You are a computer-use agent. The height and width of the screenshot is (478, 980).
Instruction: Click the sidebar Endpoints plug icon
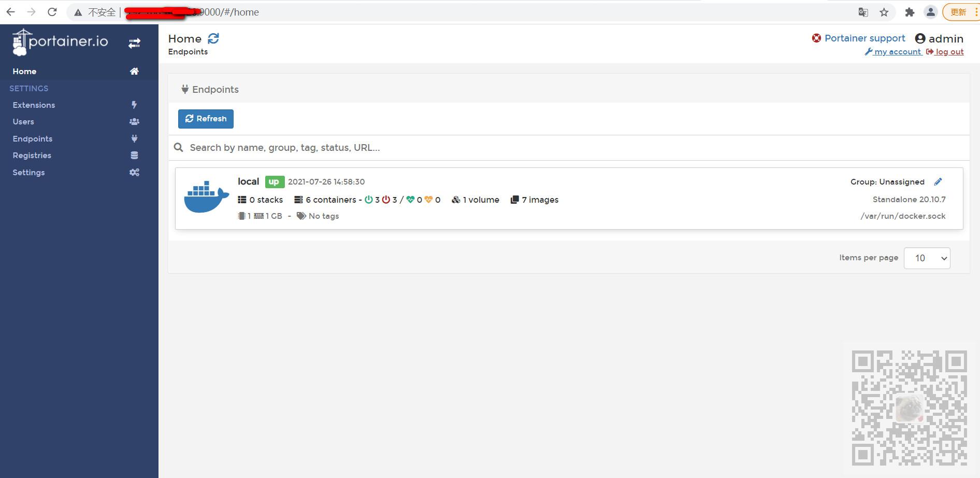134,138
